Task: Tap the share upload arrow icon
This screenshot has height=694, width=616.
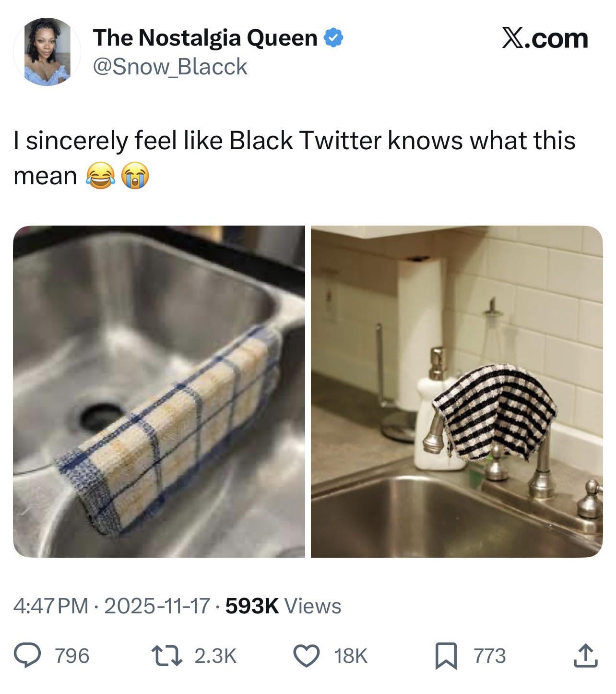Action: tap(585, 656)
